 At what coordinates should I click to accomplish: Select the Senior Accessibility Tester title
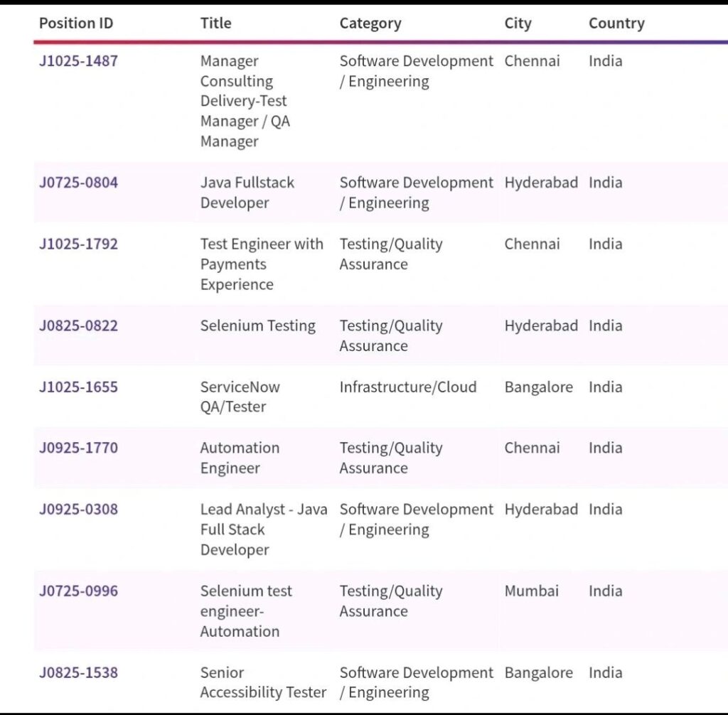[263, 682]
